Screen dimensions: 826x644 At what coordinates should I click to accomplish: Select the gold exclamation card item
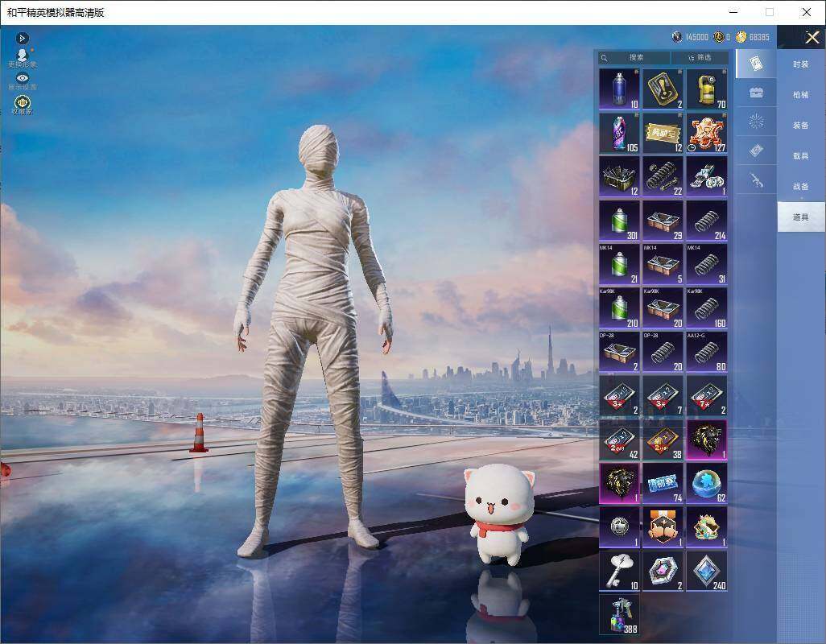pos(663,89)
